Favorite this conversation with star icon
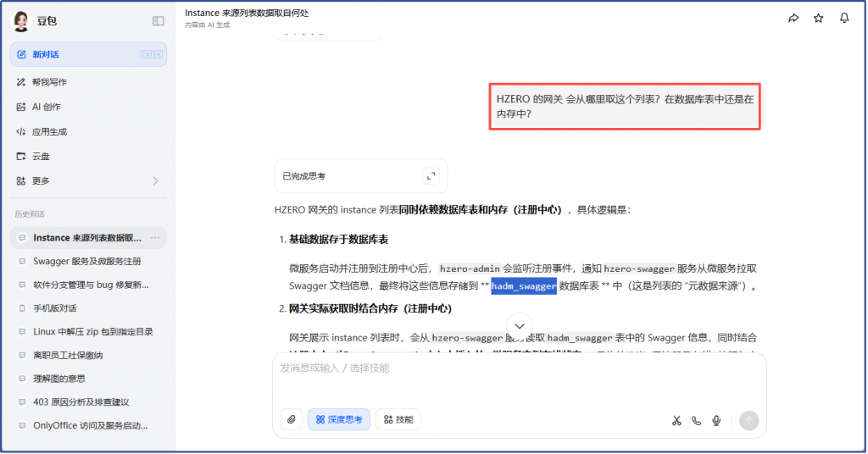 [x=818, y=18]
